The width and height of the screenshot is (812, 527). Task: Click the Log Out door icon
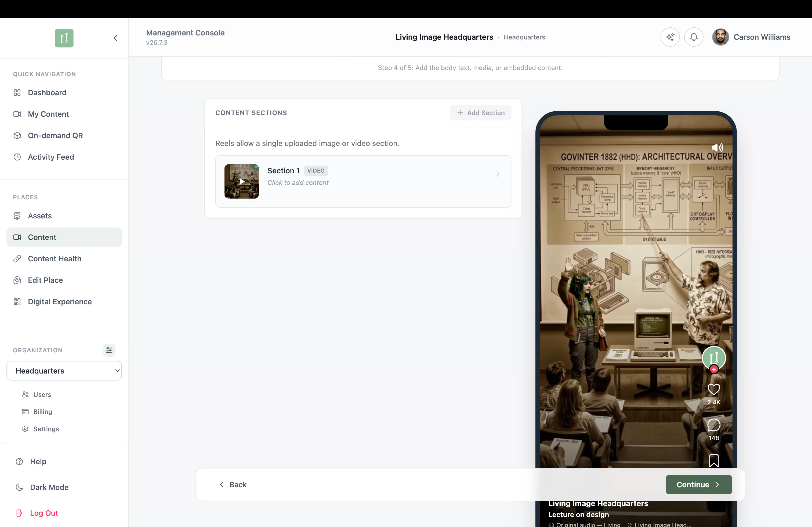tap(19, 513)
